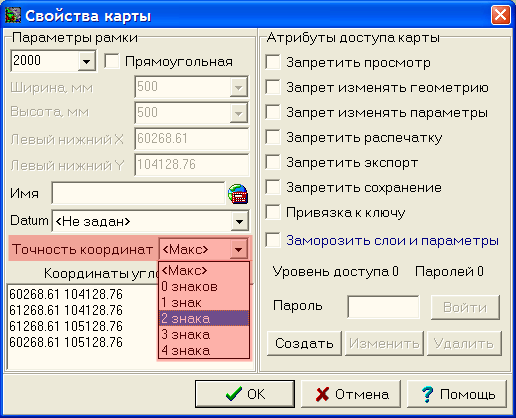The width and height of the screenshot is (516, 418).
Task: Toggle Запретить распечатку checkbox
Action: [273, 137]
